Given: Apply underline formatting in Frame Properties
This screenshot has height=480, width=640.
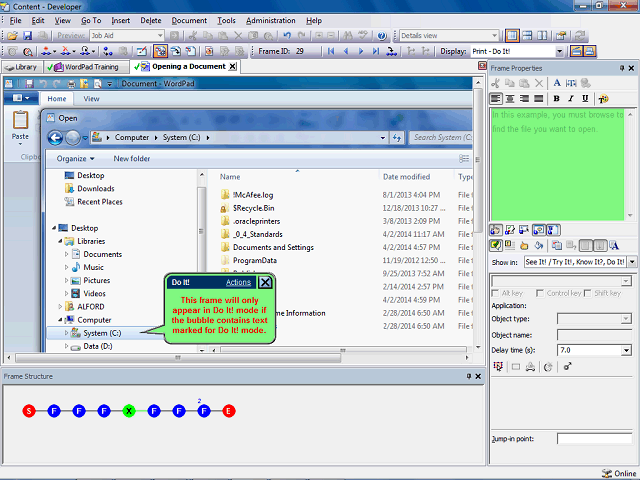Looking at the screenshot, I should pyautogui.click(x=585, y=98).
